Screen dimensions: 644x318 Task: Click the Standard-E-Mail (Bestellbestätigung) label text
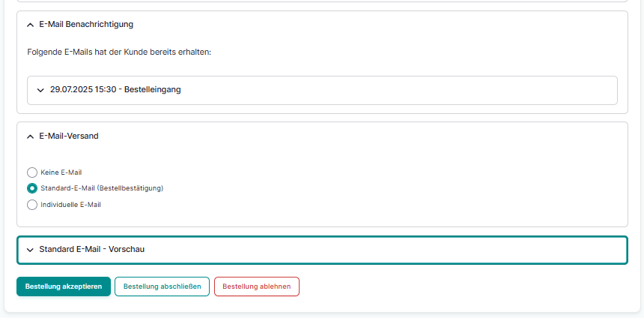tap(102, 188)
